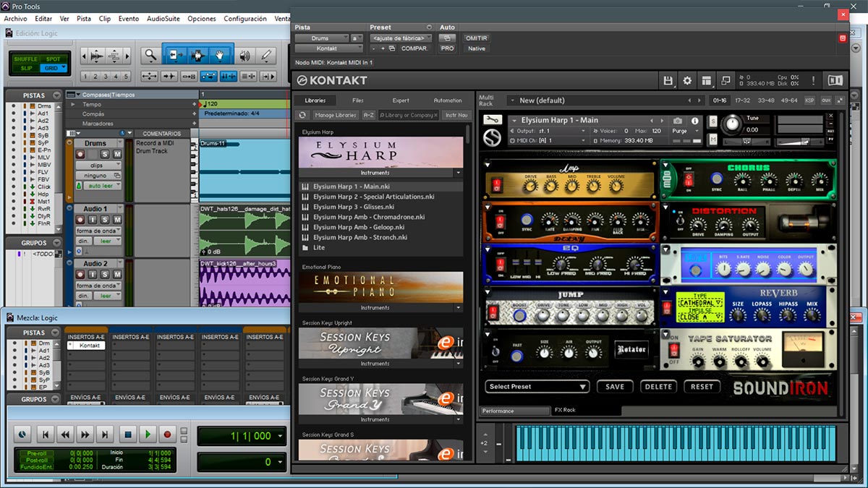The image size is (868, 488).
Task: Switch to the Expert tab
Action: point(401,100)
